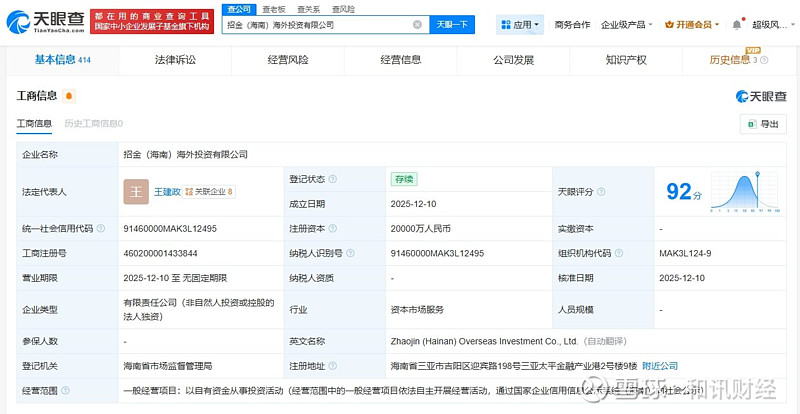Click the legal representative avatar 王
800x414 pixels.
pyautogui.click(x=135, y=191)
